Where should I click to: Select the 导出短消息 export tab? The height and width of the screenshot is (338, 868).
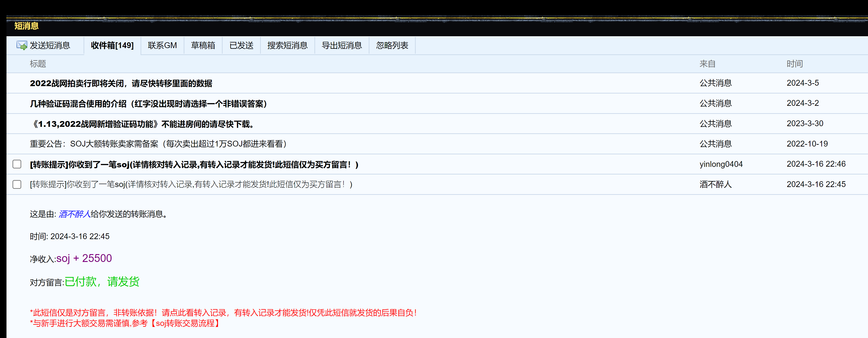pyautogui.click(x=342, y=46)
